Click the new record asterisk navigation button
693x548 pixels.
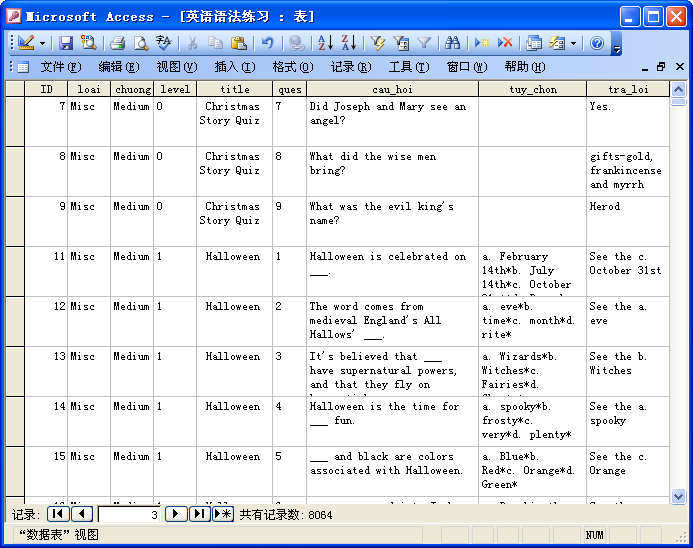[x=223, y=514]
